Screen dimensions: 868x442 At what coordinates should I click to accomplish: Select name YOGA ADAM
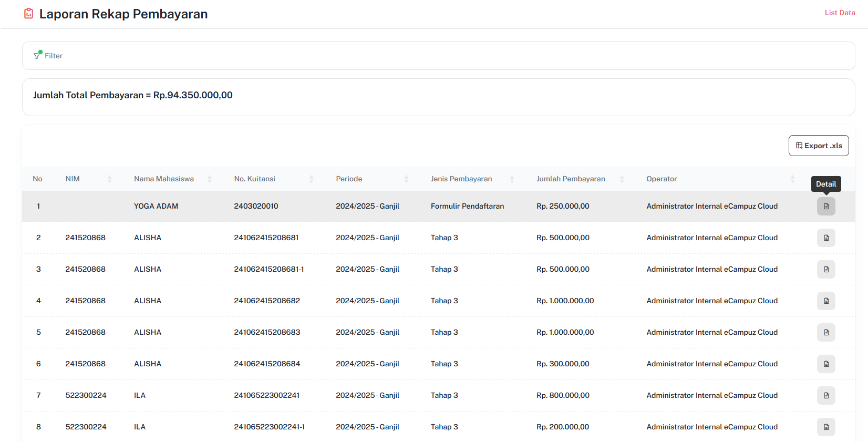[x=156, y=206]
